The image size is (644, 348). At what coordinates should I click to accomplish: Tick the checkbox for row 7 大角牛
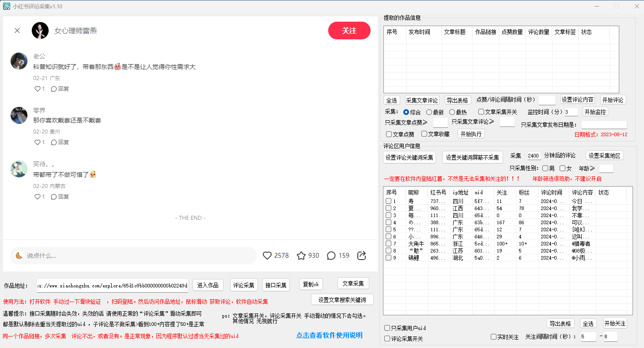[x=389, y=244]
